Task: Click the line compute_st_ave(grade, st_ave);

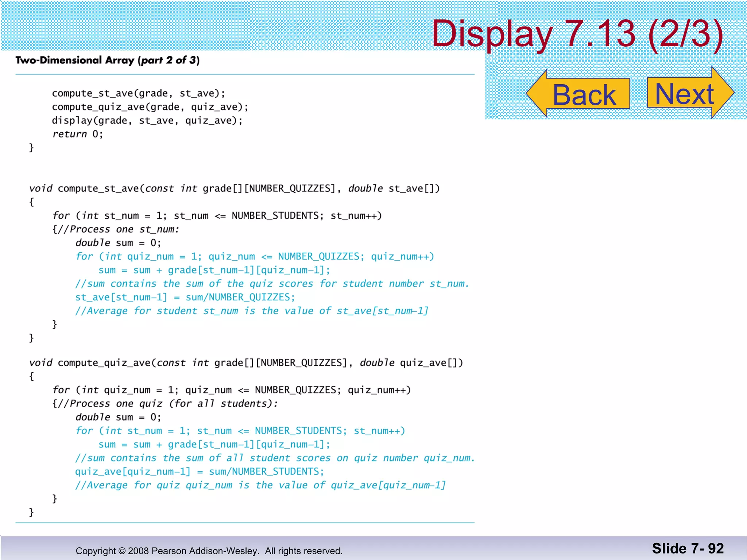Action: pyautogui.click(x=139, y=93)
